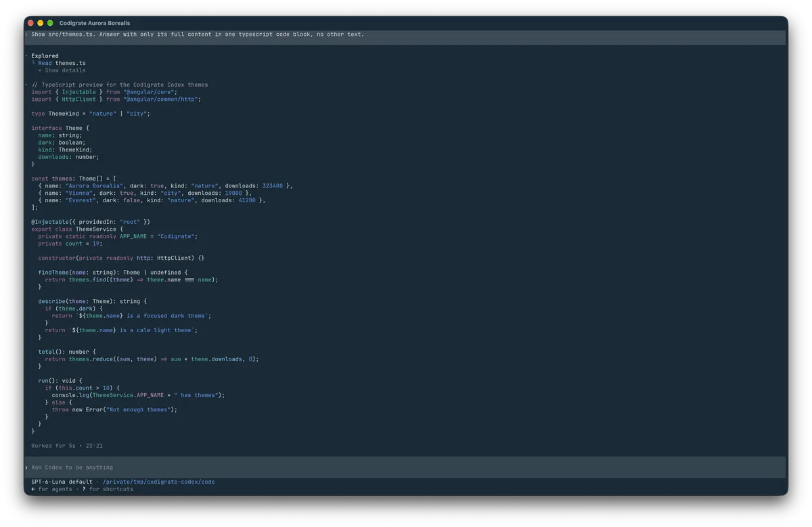Click the Ask Codex input field

point(406,467)
